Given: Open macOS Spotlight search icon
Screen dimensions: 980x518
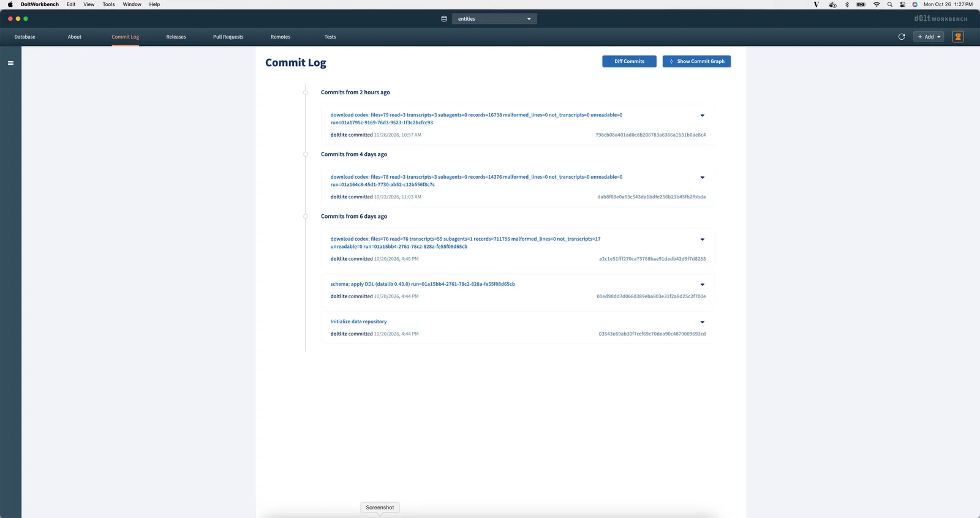Looking at the screenshot, I should (x=890, y=4).
